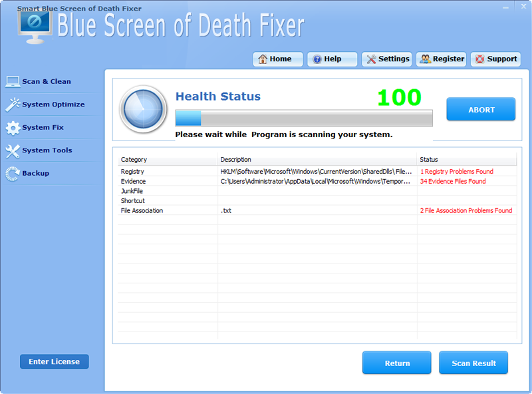Select the Registry row in the results table
Image resolution: width=532 pixels, height=394 pixels.
(266, 171)
